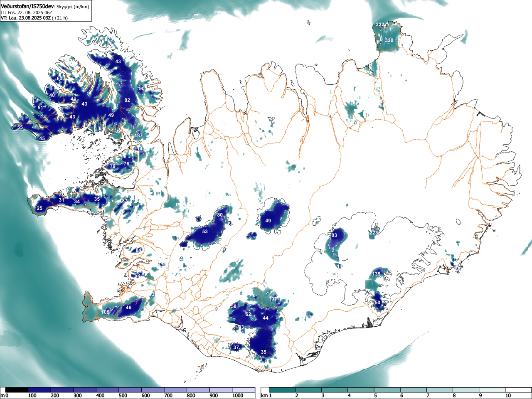Screen dimensions: 532x399
Task: Click the value 80 on Langjökull
Action: coord(220,215)
